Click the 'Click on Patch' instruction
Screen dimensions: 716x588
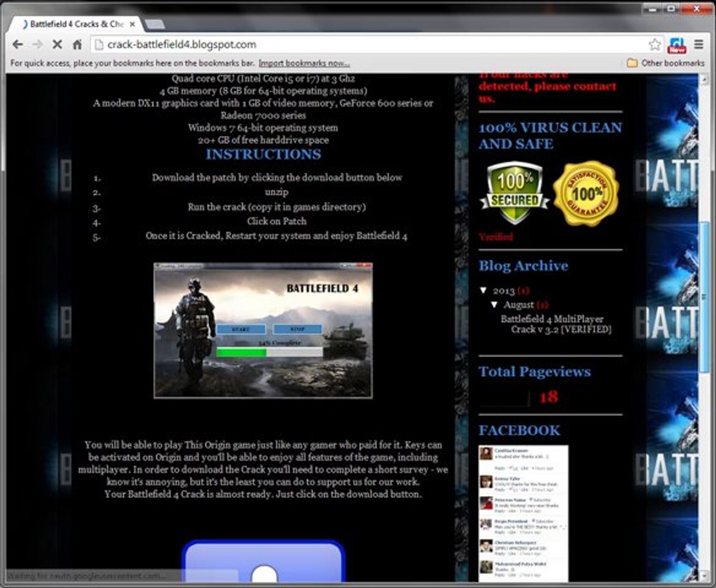click(276, 221)
